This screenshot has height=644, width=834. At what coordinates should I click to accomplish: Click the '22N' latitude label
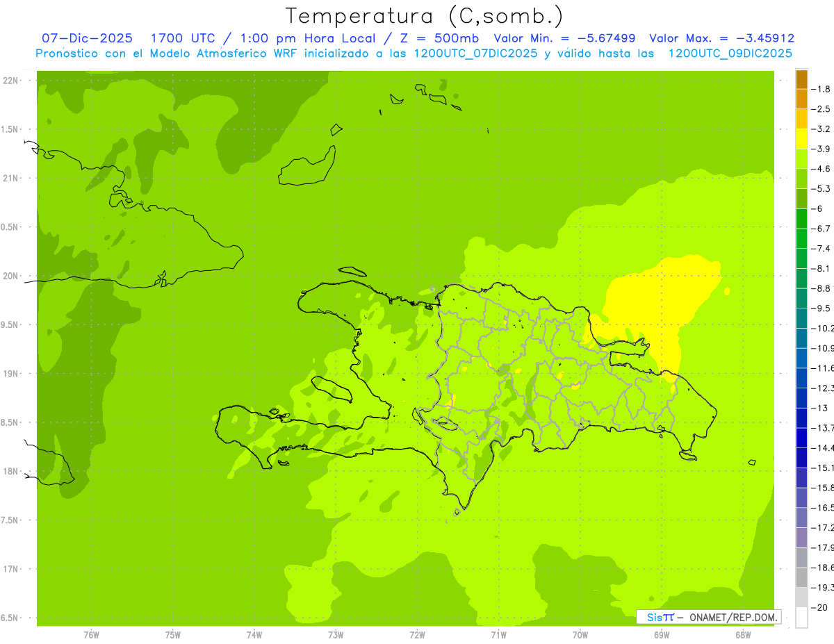[11, 81]
